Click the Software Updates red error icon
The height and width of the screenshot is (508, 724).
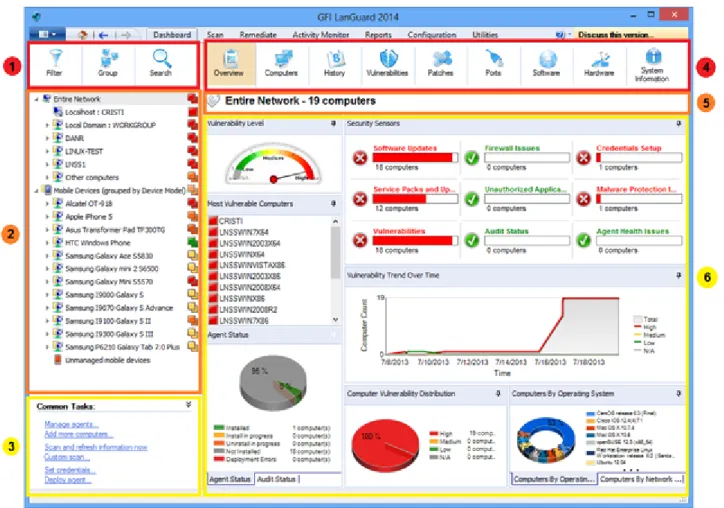(360, 158)
